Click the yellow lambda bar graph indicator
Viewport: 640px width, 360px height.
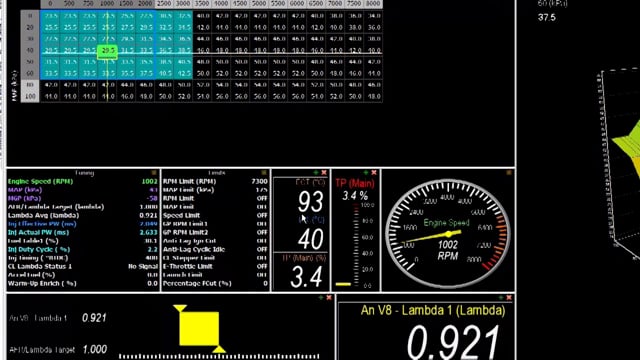199,329
